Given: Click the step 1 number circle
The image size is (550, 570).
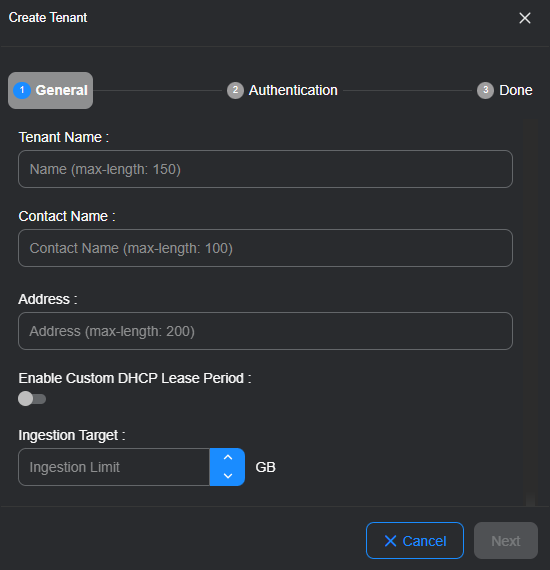Looking at the screenshot, I should [22, 90].
